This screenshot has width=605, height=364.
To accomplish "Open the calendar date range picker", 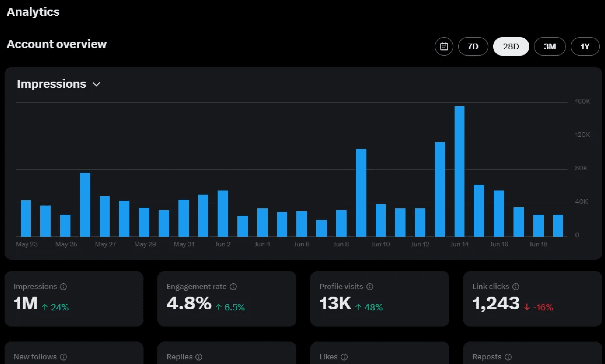I will (x=444, y=46).
